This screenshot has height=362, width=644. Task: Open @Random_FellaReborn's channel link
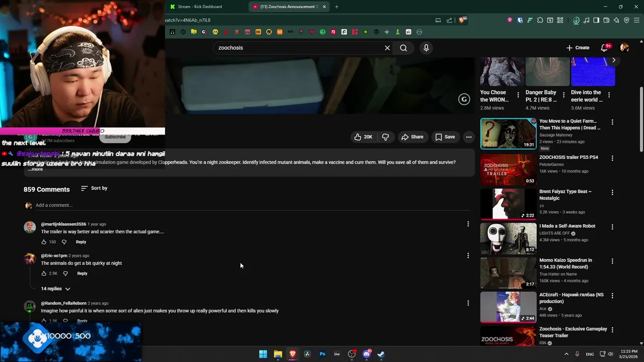coord(64,303)
